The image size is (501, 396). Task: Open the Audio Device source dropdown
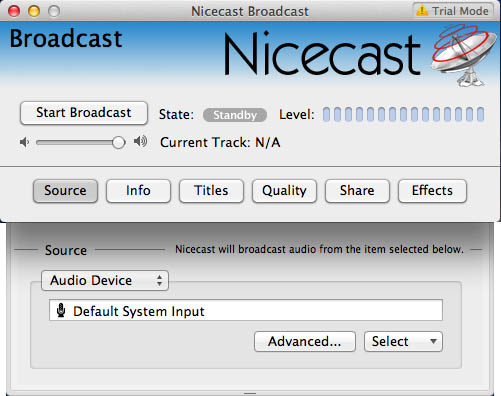[x=105, y=280]
